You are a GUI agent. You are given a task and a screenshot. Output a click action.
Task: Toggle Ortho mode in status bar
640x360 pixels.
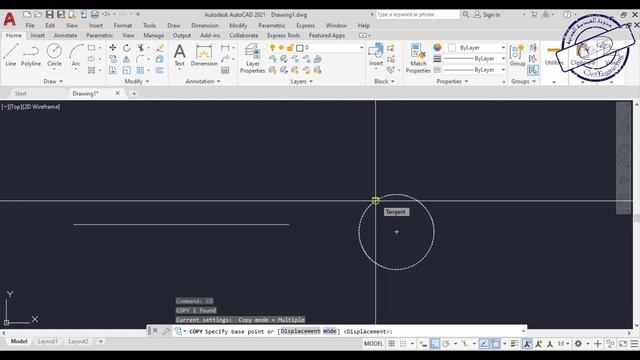[435, 344]
